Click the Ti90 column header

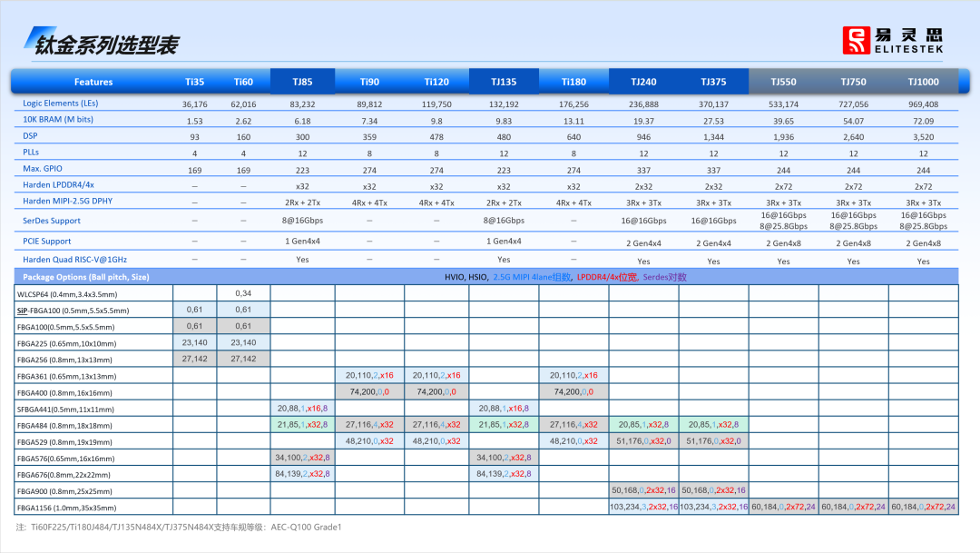(369, 82)
